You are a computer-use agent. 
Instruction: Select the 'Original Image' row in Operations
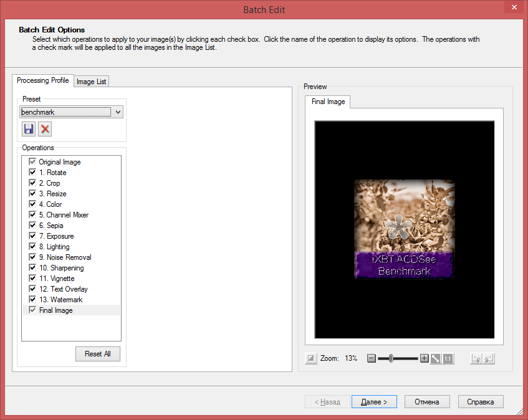[x=72, y=162]
